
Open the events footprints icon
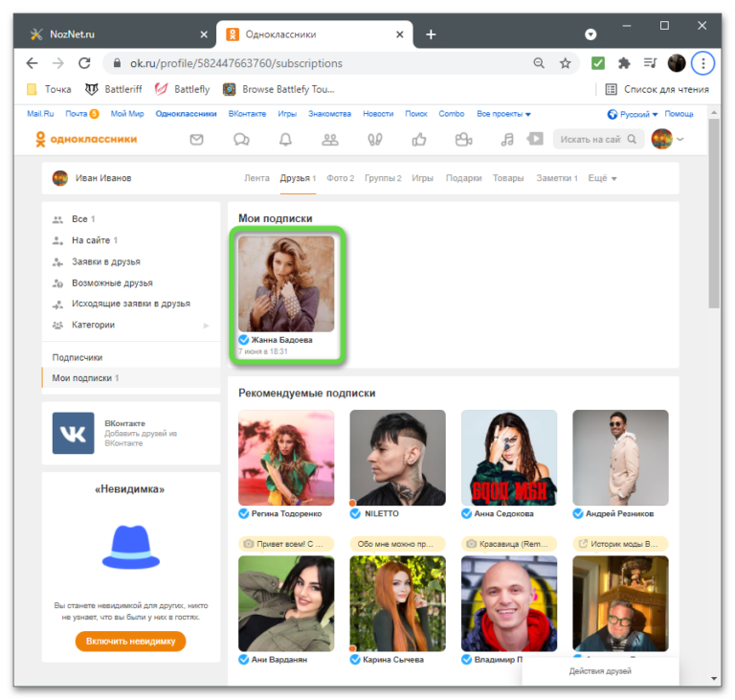point(374,140)
